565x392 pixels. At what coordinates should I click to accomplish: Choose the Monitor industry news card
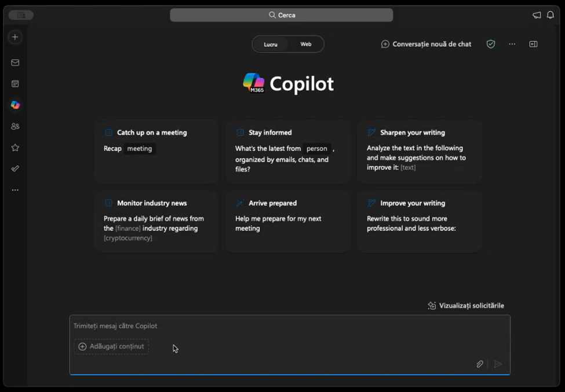coord(156,222)
